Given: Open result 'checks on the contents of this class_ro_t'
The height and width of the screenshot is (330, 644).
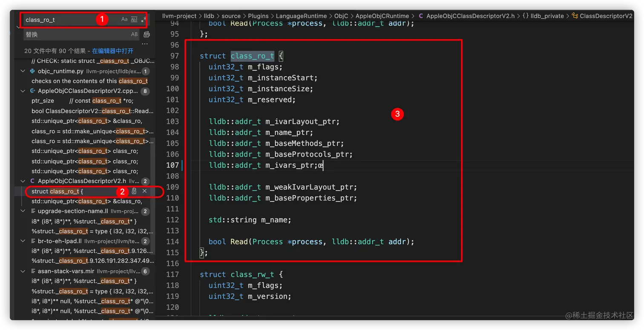Looking at the screenshot, I should pyautogui.click(x=89, y=81).
